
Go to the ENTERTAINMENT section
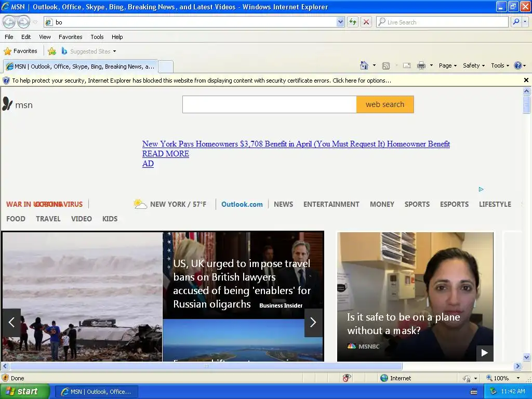click(x=331, y=204)
